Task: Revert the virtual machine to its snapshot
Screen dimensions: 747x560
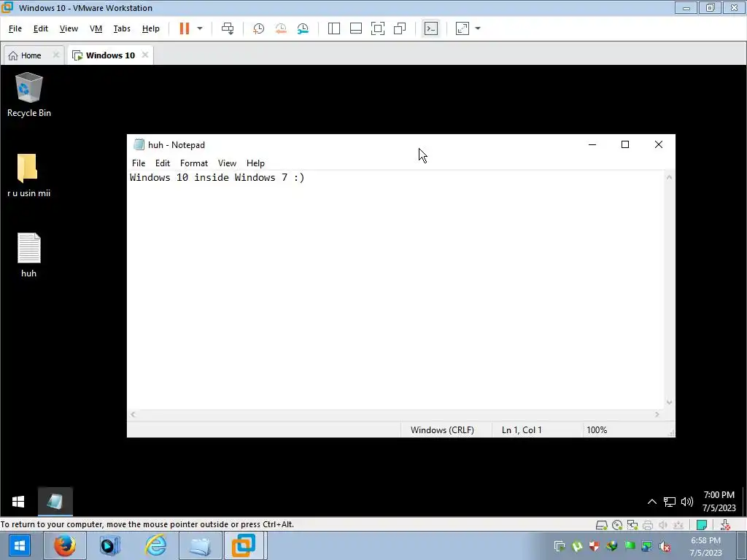Action: (281, 28)
